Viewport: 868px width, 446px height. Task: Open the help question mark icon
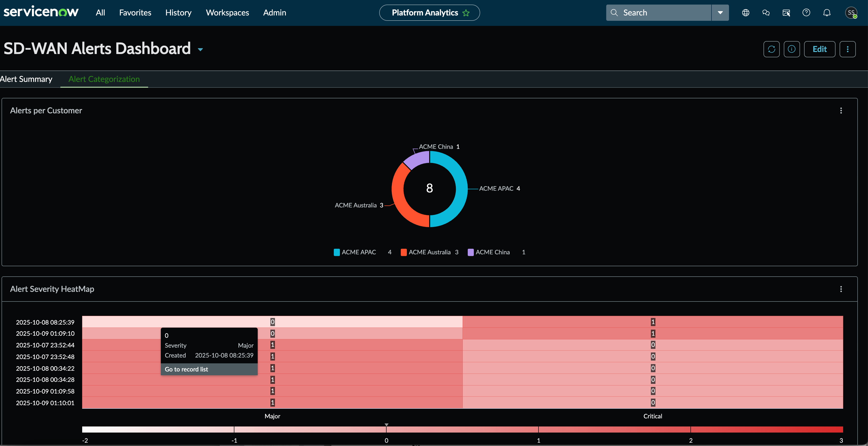806,12
